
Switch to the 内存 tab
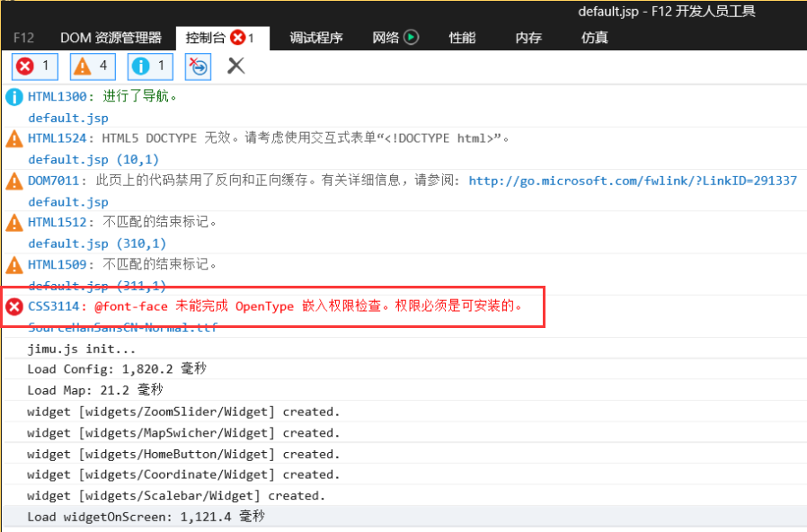(528, 38)
